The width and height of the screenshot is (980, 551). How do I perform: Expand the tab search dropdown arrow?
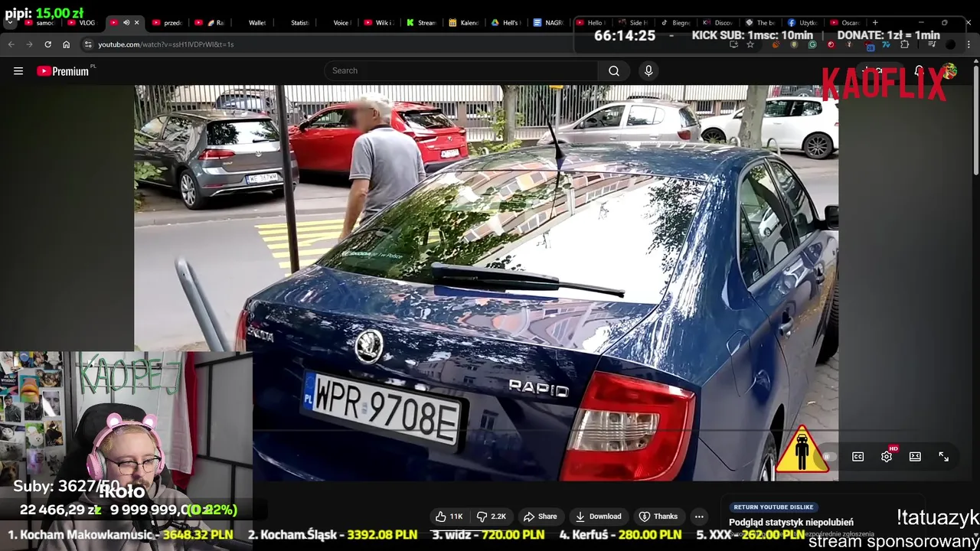tap(9, 23)
